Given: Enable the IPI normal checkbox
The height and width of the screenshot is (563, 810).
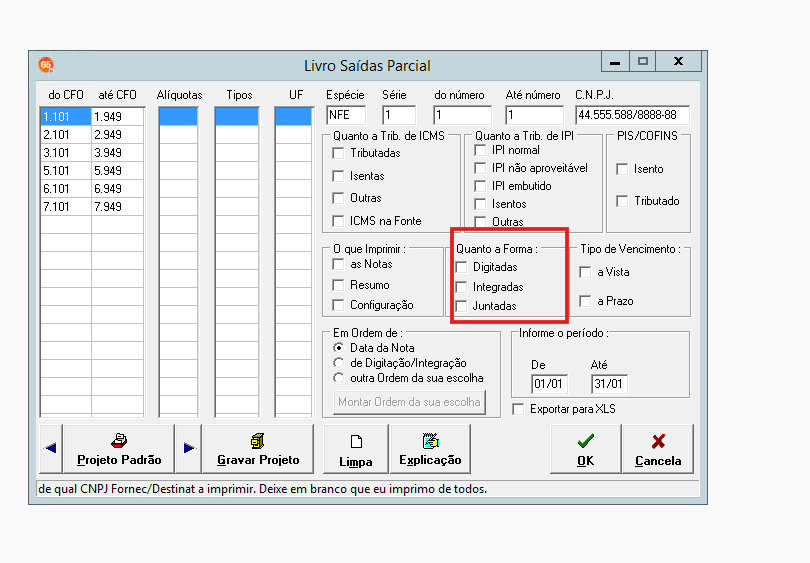Looking at the screenshot, I should click(480, 150).
